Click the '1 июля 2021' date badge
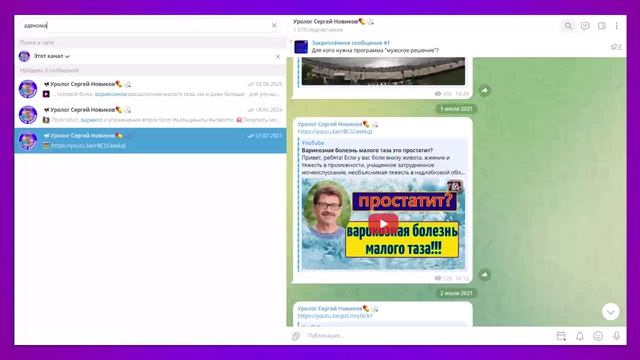Viewport: 640px width, 360px height. [x=456, y=109]
